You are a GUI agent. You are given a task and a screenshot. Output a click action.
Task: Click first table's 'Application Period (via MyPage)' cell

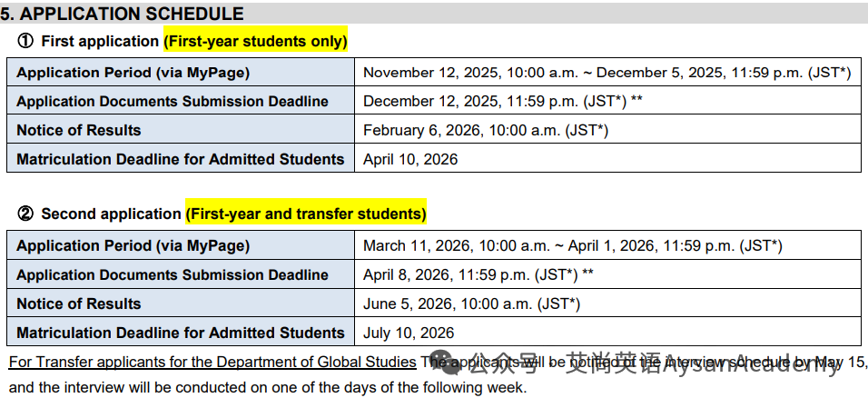(x=181, y=72)
